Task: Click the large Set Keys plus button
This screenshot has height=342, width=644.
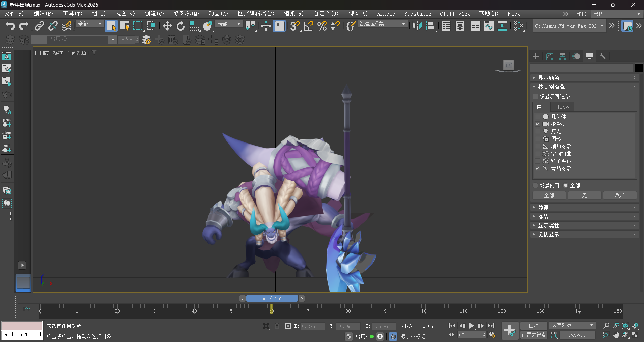Action: 510,330
